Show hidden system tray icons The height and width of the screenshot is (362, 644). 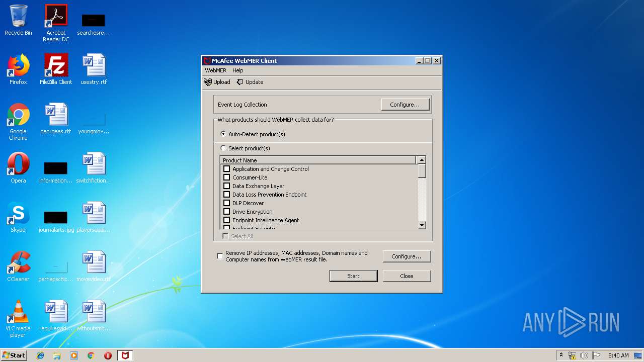point(561,355)
